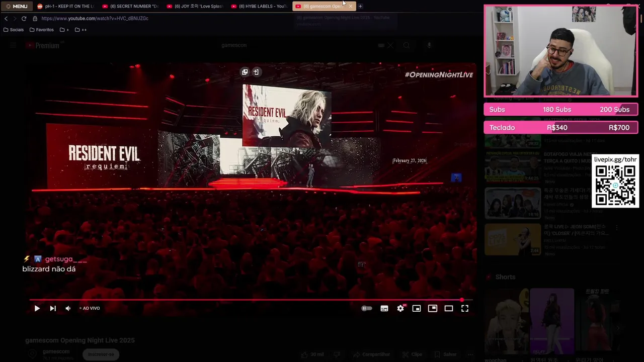The image size is (644, 362).
Task: Open the gamescom channel name link
Action: (x=56, y=351)
